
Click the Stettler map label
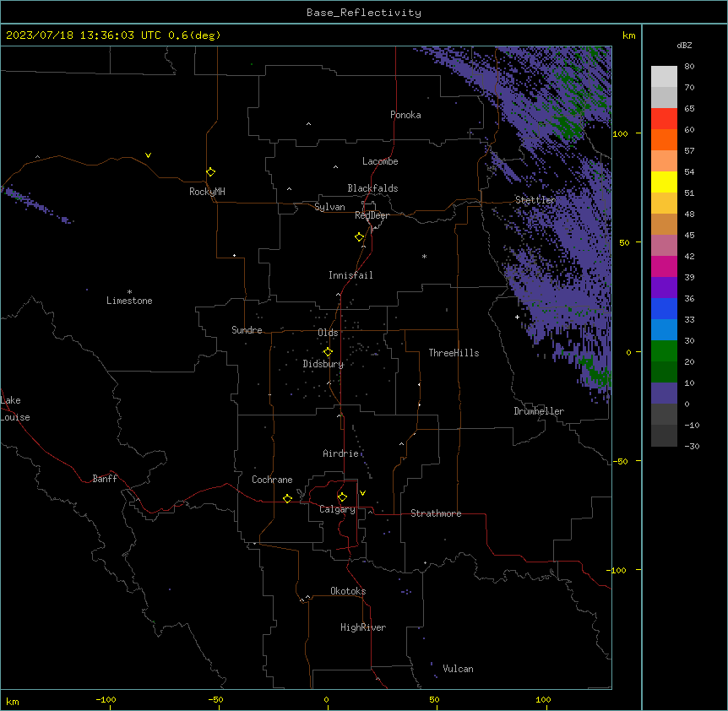coord(535,200)
